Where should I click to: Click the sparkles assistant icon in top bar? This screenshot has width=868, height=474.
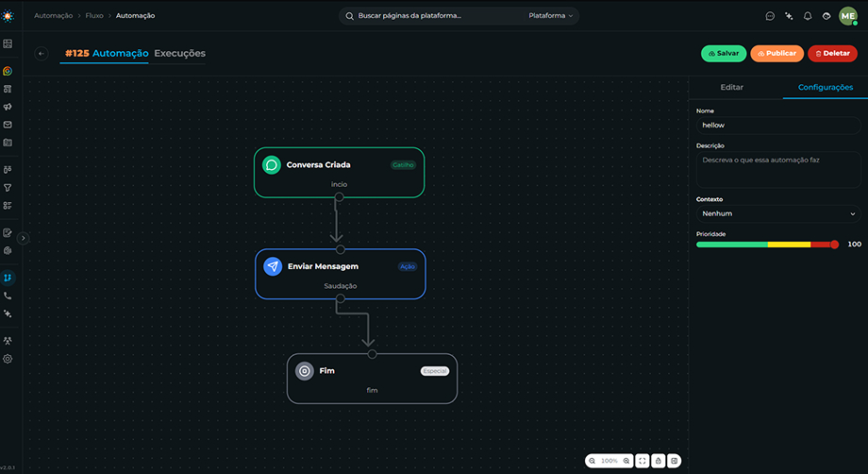(x=789, y=16)
